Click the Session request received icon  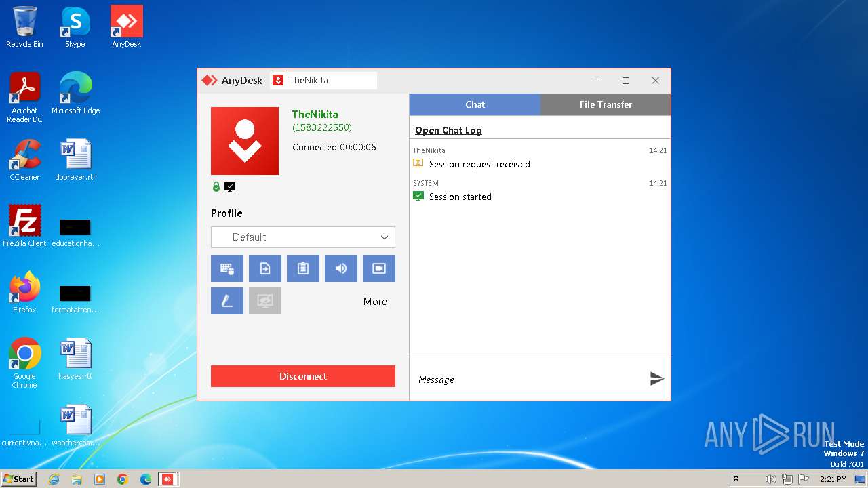418,163
